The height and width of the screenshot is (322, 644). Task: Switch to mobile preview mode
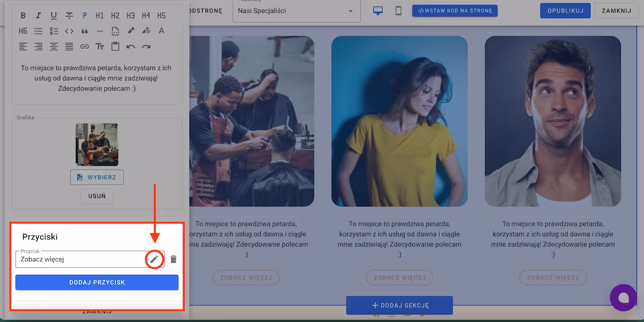tap(398, 11)
